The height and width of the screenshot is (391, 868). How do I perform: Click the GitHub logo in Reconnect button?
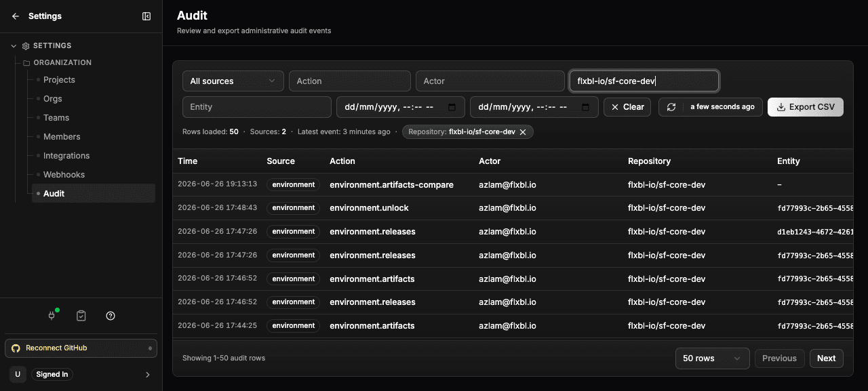(x=16, y=348)
